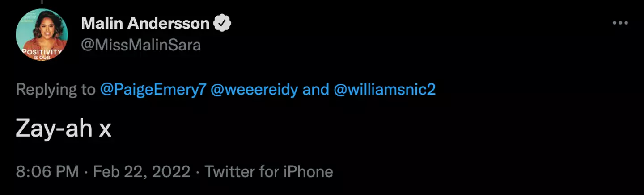Viewport: 644px width, 195px height.
Task: Open Malin Andersson's profile picture
Action: (42, 34)
